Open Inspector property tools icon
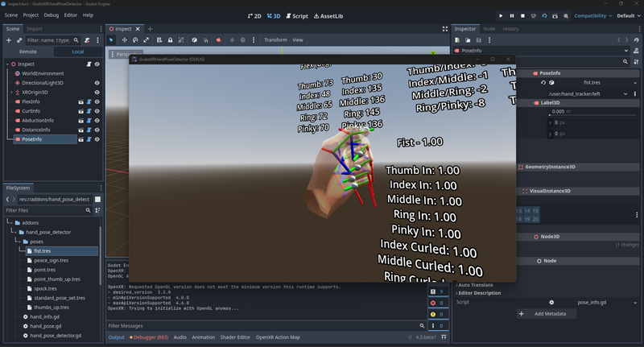Image resolution: width=644 pixels, height=347 pixels. point(636,62)
